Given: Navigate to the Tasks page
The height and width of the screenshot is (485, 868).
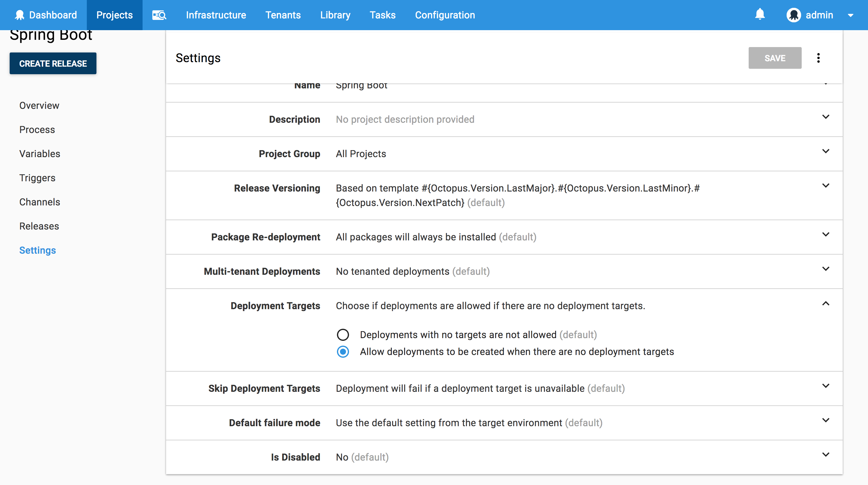Looking at the screenshot, I should coord(382,15).
